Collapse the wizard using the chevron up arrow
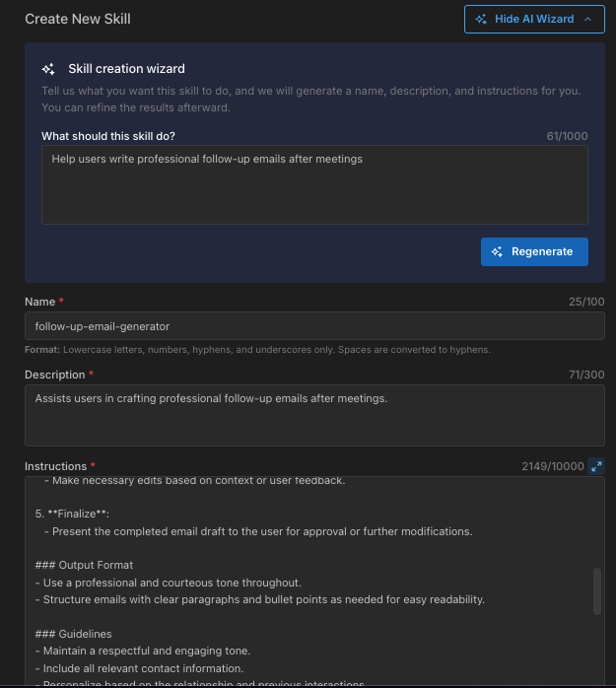Viewport: 616px width, 688px height. click(x=588, y=19)
